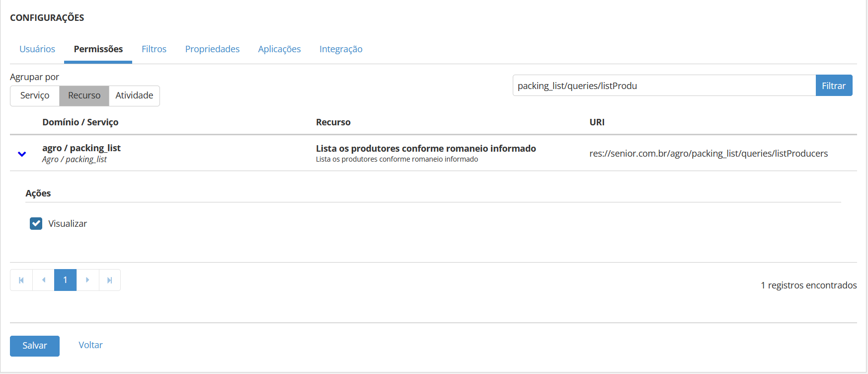
Task: Go to first page of results
Action: point(21,280)
